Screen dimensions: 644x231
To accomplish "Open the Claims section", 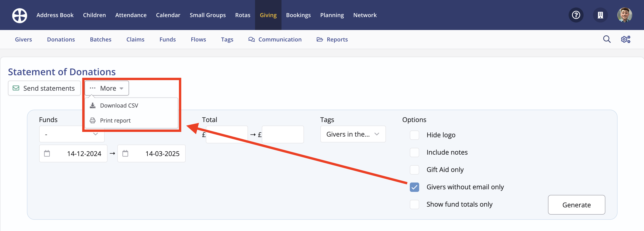I will 135,40.
